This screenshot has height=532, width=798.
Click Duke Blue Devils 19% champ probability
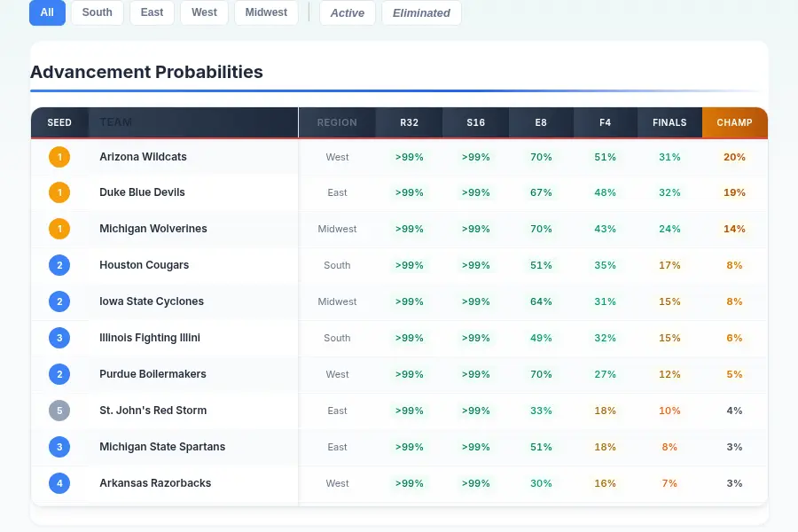[x=734, y=193]
